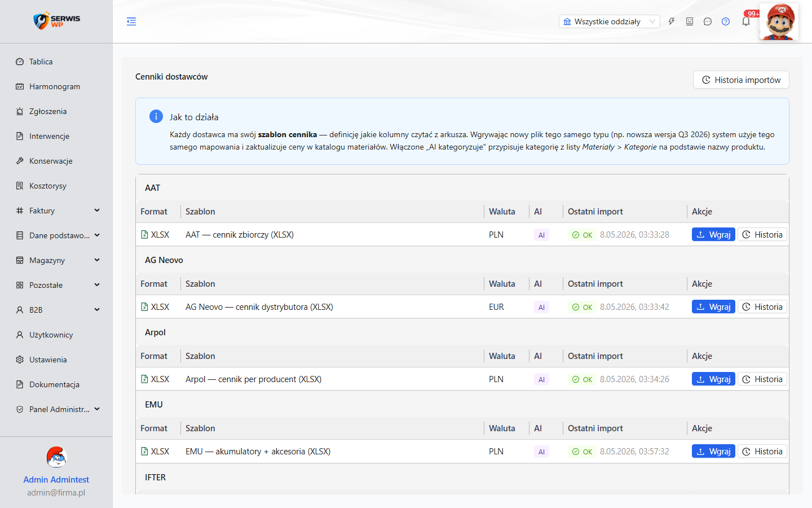Expand the B2B submenu

pyautogui.click(x=56, y=310)
